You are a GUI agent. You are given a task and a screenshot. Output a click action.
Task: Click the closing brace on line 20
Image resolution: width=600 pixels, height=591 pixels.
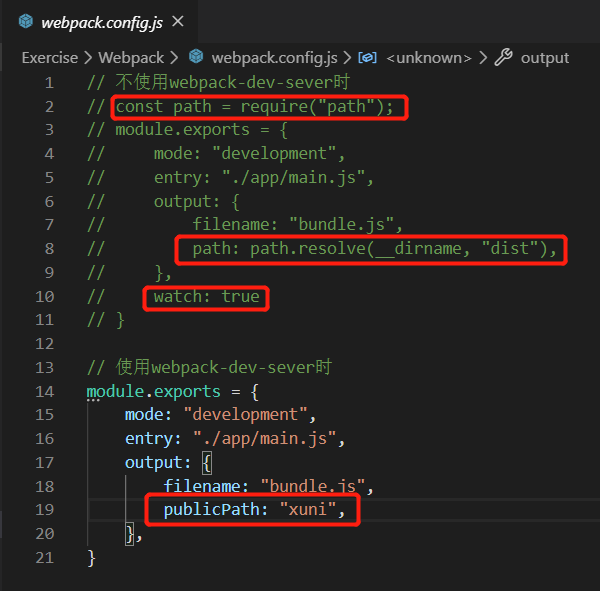coord(130,534)
